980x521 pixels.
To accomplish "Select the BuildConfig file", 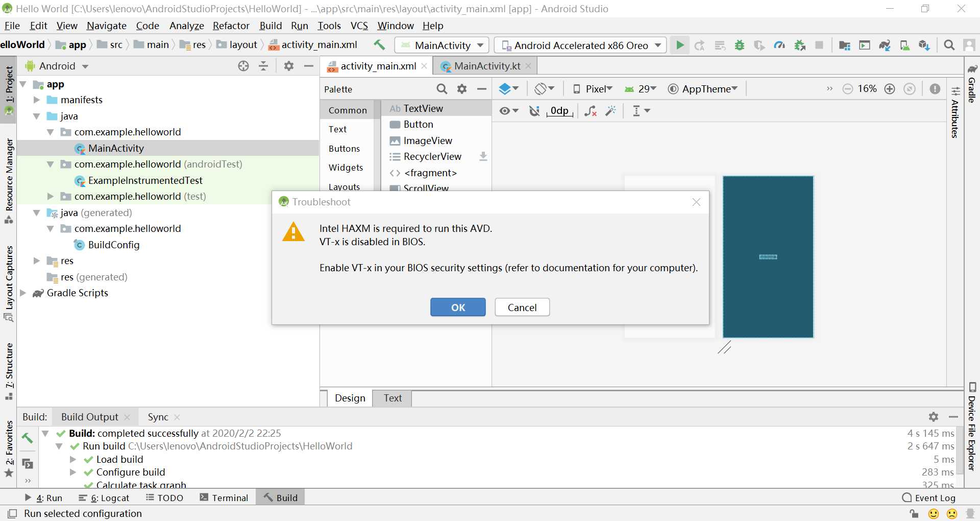I will [113, 245].
